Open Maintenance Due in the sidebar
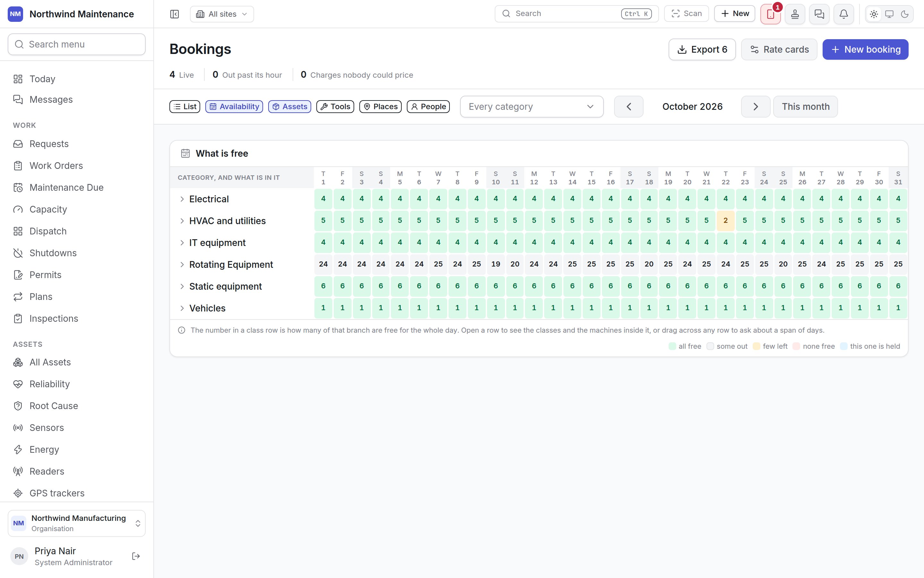 pyautogui.click(x=76, y=188)
